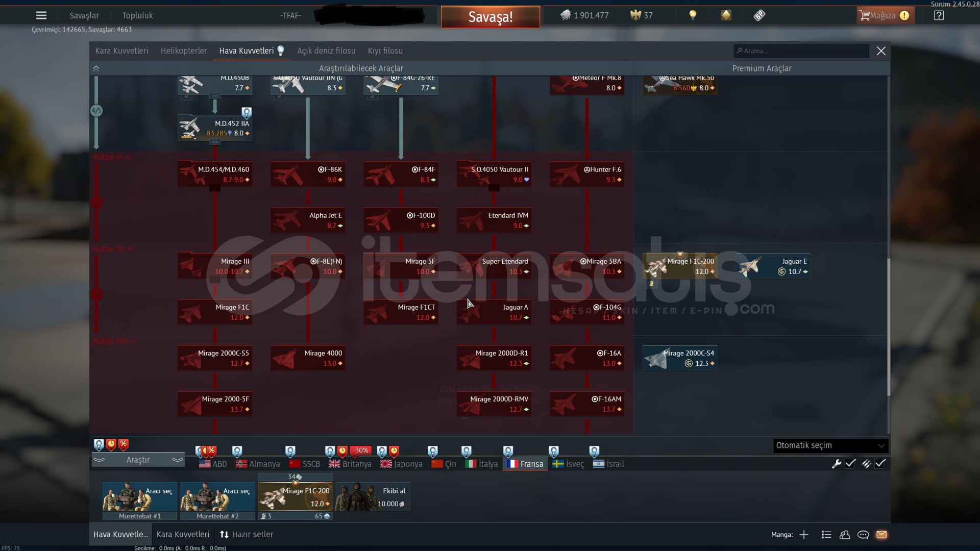Image resolution: width=980 pixels, height=551 pixels.
Task: Select Britanya nation
Action: click(350, 464)
